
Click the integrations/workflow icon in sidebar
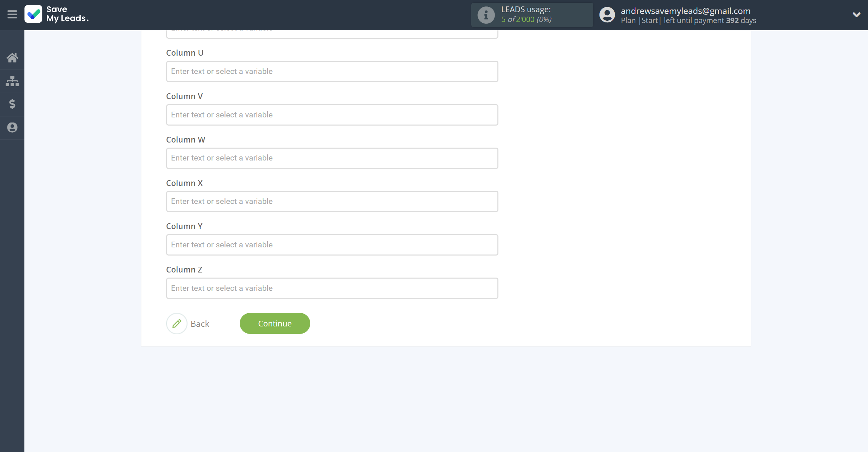coord(12,80)
